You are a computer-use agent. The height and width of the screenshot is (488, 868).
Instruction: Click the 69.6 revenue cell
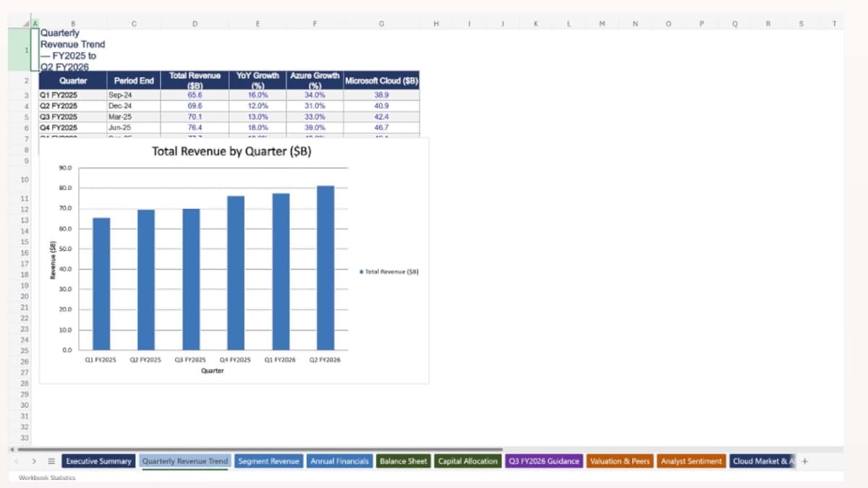tap(195, 106)
